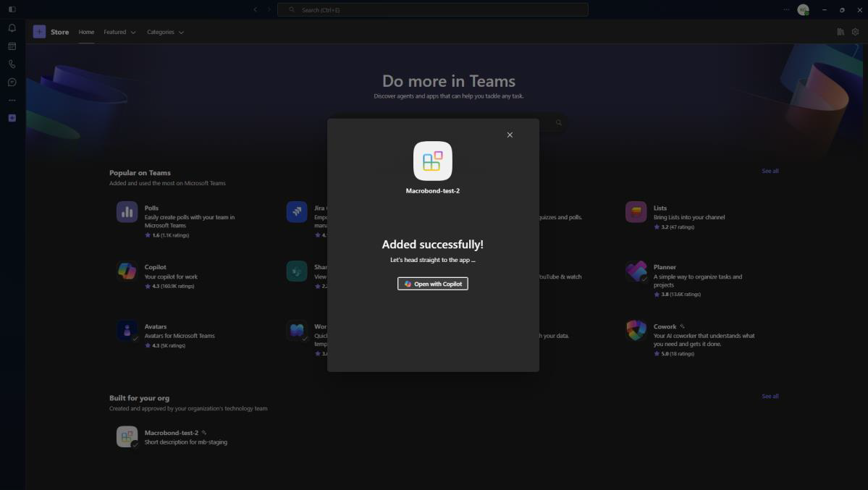Click See all for Popular on Teams
868x490 pixels.
(x=770, y=171)
